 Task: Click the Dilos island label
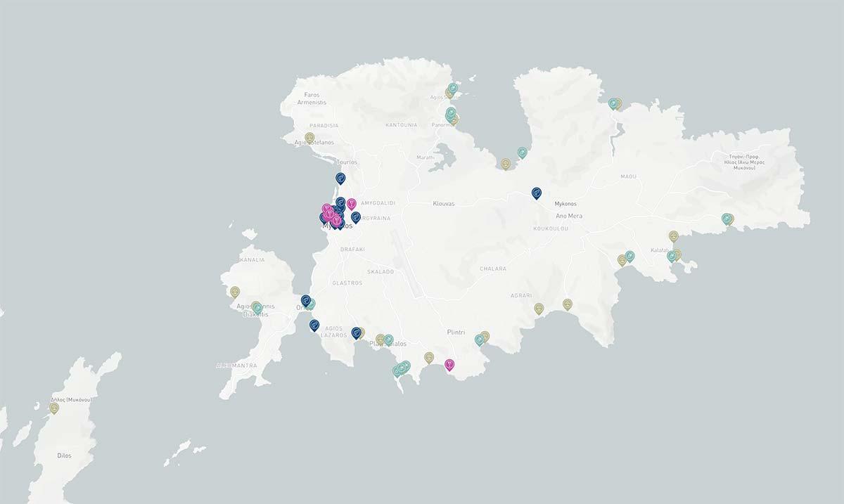64,455
